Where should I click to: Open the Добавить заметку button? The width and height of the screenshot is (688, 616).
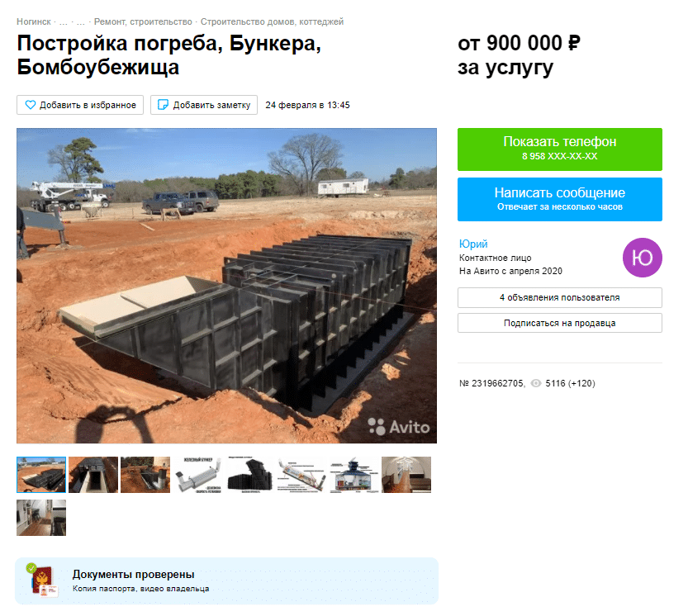[204, 106]
